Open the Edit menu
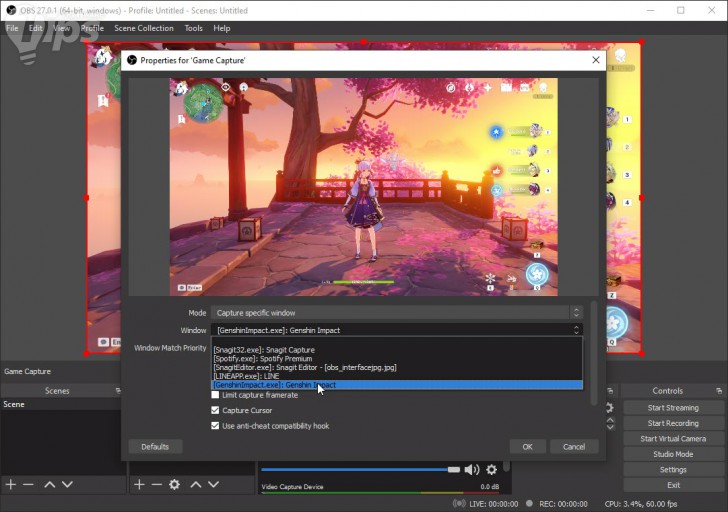Screen dimensions: 728x512 (x=35, y=28)
